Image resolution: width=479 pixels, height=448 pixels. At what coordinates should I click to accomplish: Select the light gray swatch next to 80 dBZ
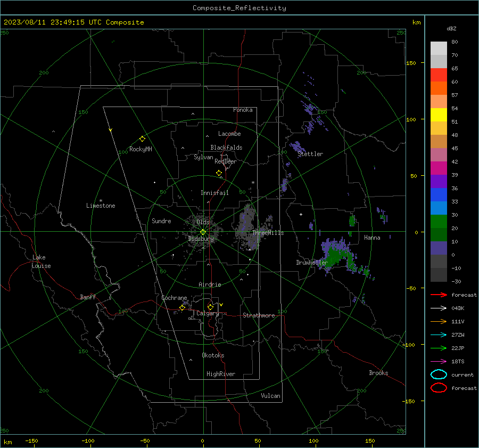point(439,48)
